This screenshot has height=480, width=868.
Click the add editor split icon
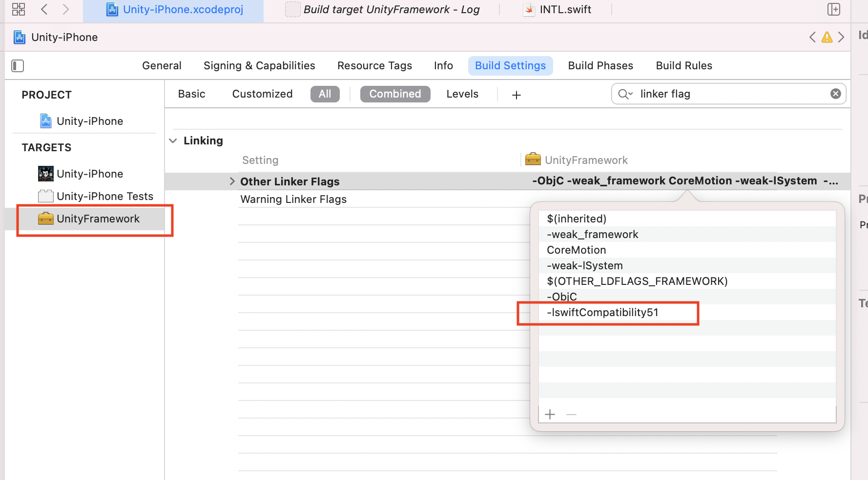pos(834,9)
